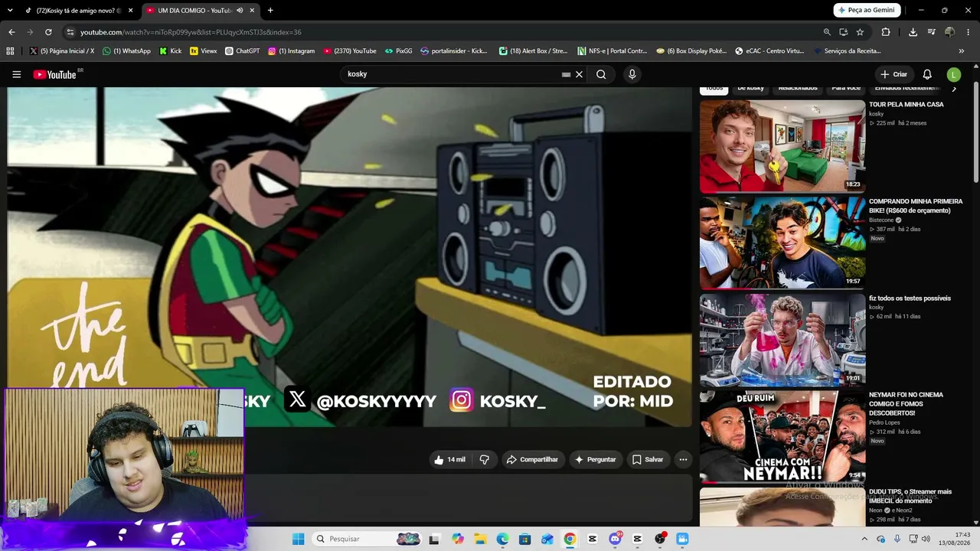Open the Compartilhar share dialog
Image resolution: width=980 pixels, height=551 pixels.
coord(532,459)
